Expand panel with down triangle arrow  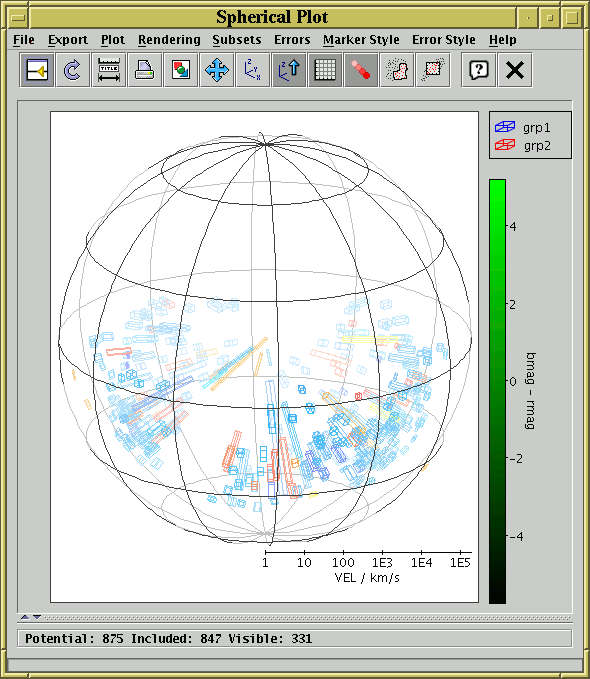tap(37, 617)
